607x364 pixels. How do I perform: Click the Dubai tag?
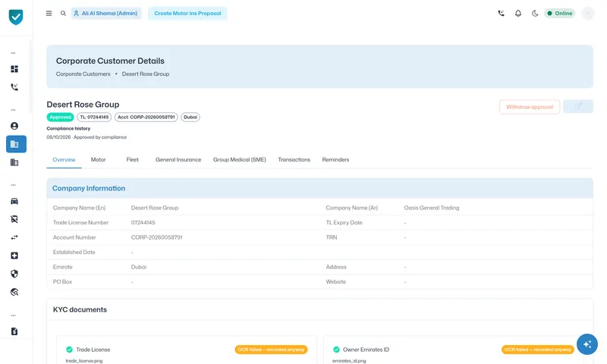(190, 118)
